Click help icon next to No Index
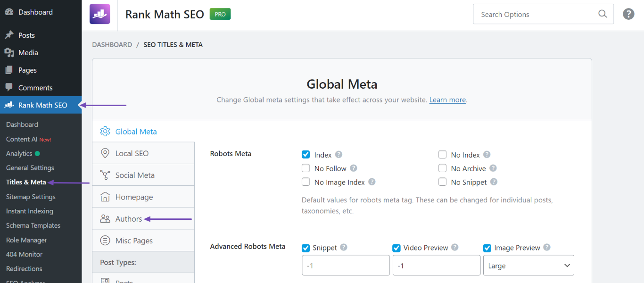Viewport: 644px width, 283px height. click(x=487, y=155)
